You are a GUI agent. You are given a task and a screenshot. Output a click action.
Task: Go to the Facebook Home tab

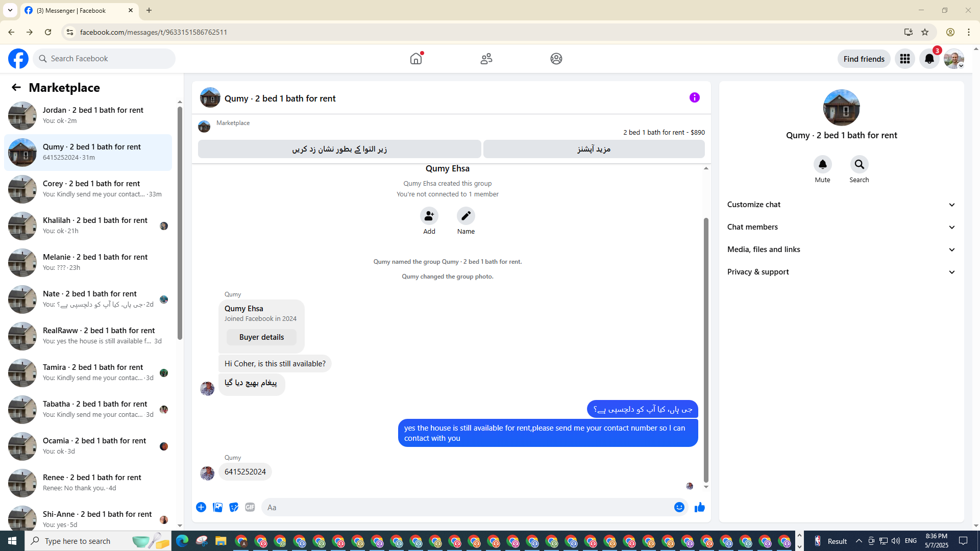pyautogui.click(x=416, y=59)
